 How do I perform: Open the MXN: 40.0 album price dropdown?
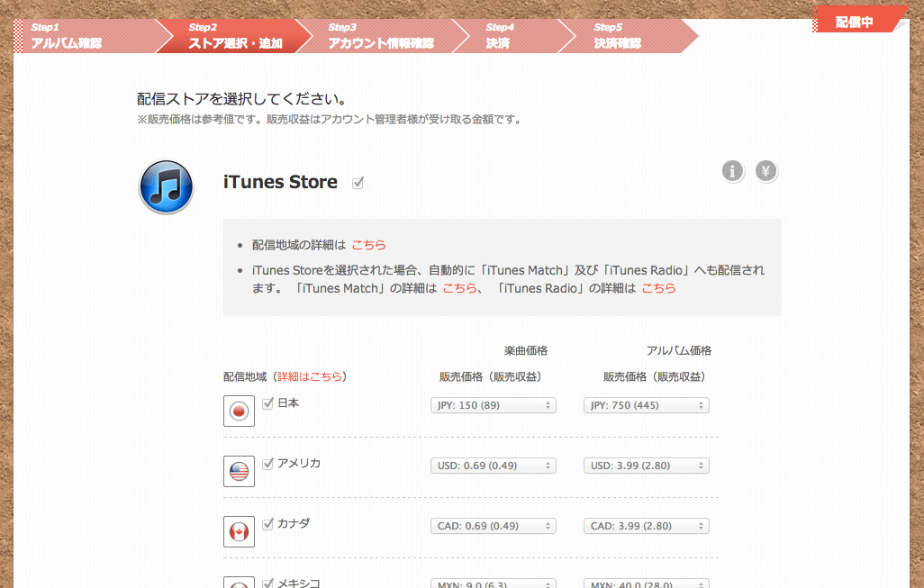[647, 583]
